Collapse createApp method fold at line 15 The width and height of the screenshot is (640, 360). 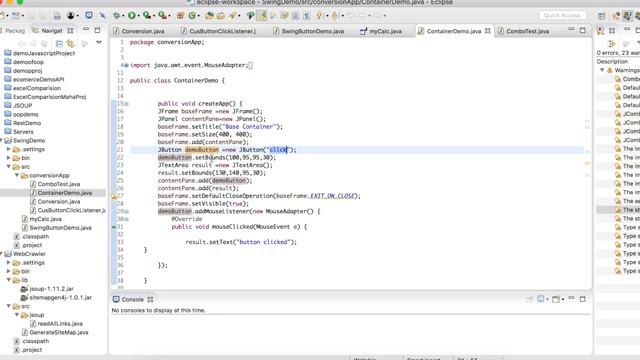click(x=126, y=104)
